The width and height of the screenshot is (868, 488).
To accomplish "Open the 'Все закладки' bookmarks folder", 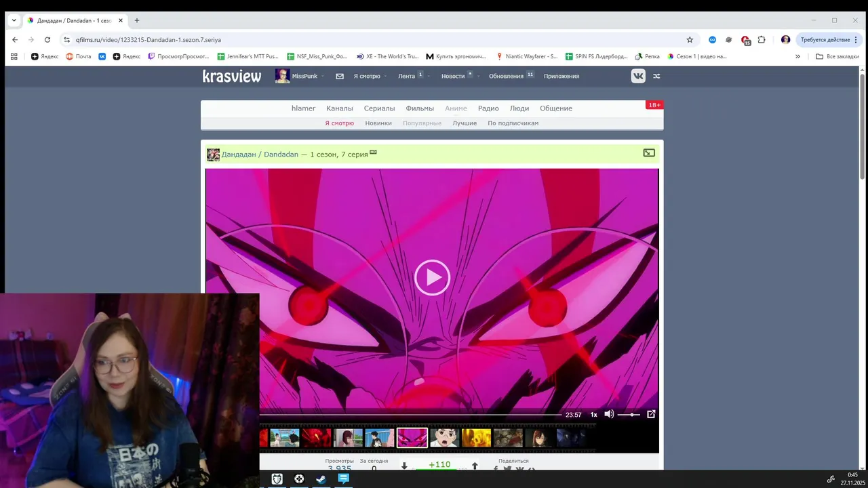I will pyautogui.click(x=837, y=56).
